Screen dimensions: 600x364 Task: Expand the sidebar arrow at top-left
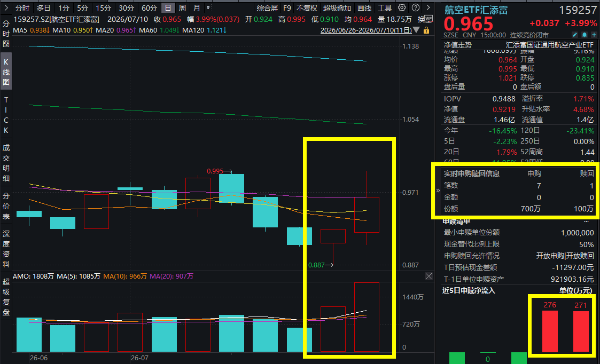click(x=6, y=7)
